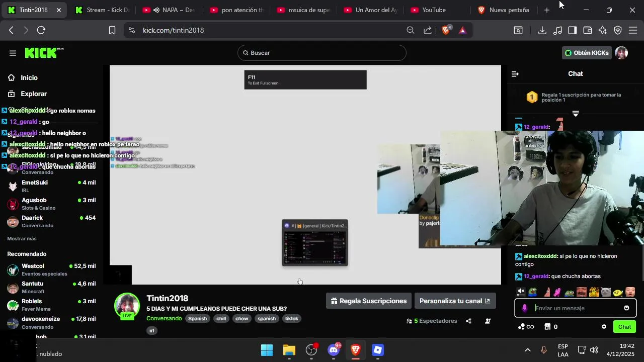Open Brave Wallet icon
This screenshot has height=362, width=644.
coord(588,30)
